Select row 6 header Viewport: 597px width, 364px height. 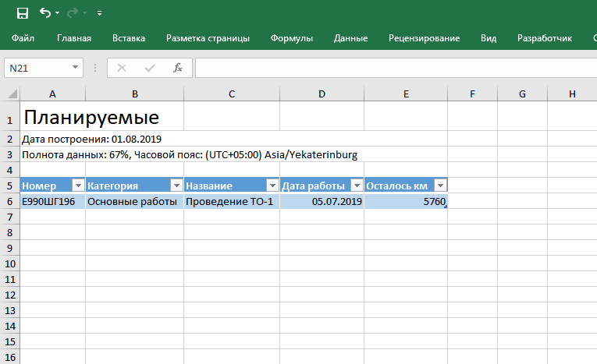10,201
